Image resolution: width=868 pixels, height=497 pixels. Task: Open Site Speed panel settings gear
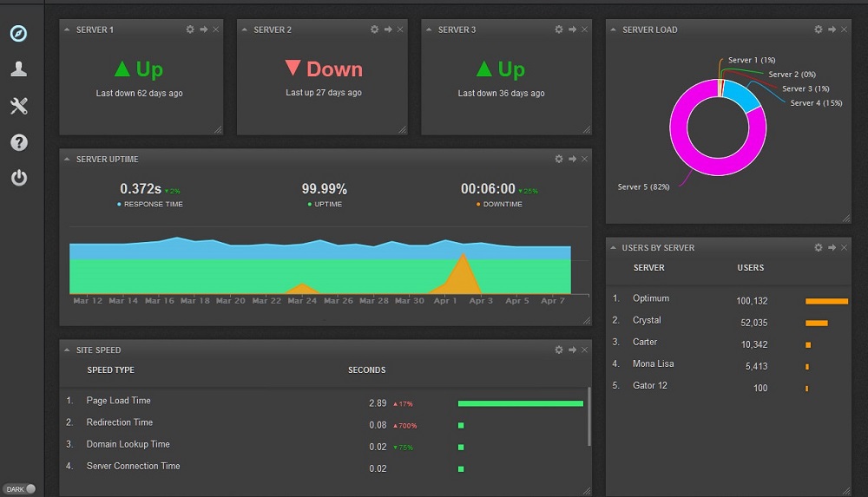coord(559,350)
